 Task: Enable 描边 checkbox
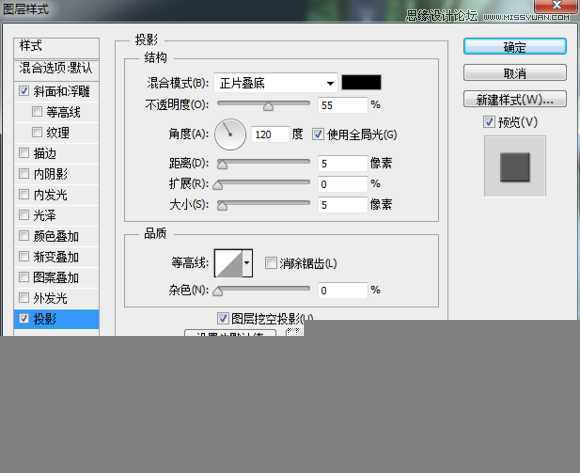[x=24, y=153]
